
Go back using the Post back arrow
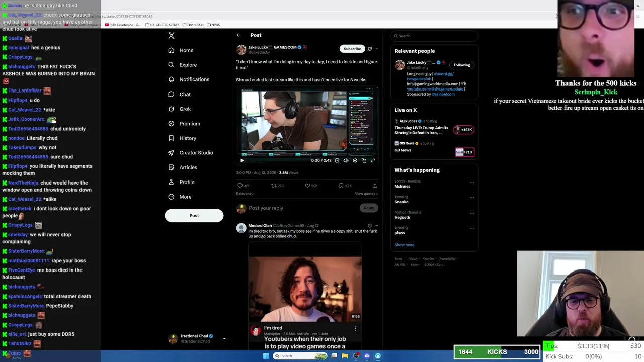239,35
